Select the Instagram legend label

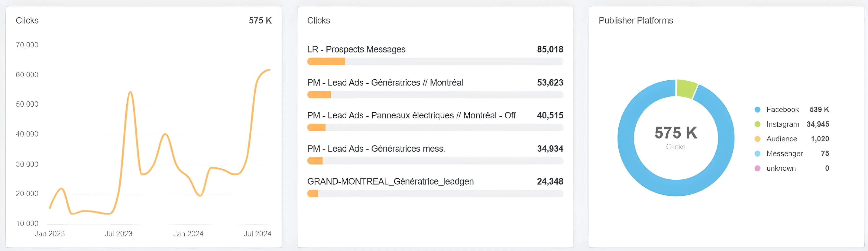(x=782, y=125)
